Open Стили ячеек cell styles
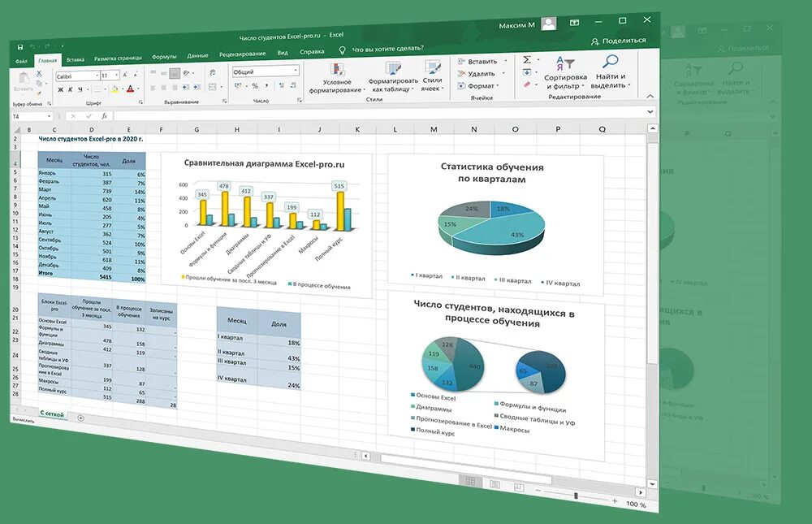This screenshot has width=812, height=524. point(433,76)
